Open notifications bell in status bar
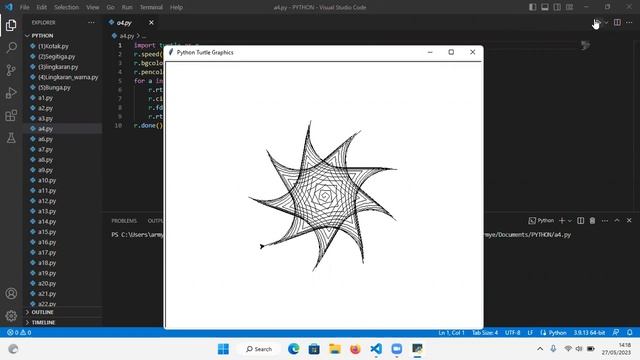The height and width of the screenshot is (360, 640). pyautogui.click(x=629, y=333)
